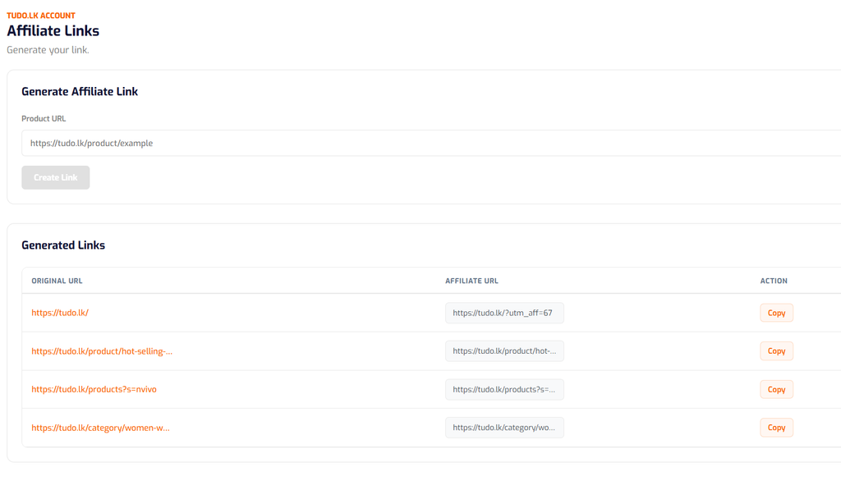Click the TUDO.LK ACCOUNT label
841x504 pixels.
click(41, 16)
